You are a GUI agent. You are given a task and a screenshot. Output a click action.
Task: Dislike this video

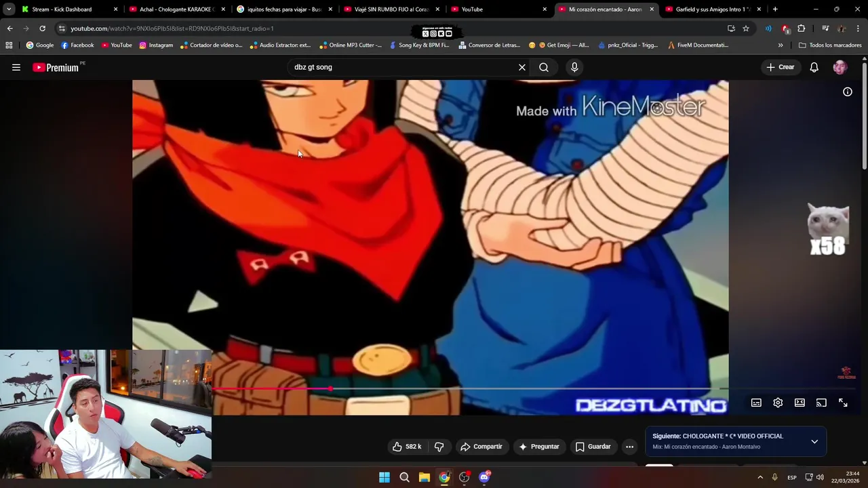tap(439, 447)
